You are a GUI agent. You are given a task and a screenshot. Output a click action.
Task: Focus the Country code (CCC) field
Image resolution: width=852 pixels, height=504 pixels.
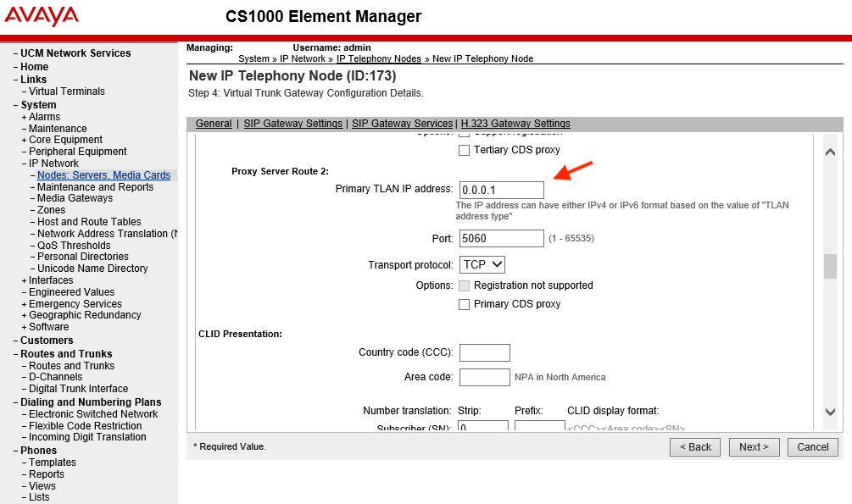click(x=485, y=352)
